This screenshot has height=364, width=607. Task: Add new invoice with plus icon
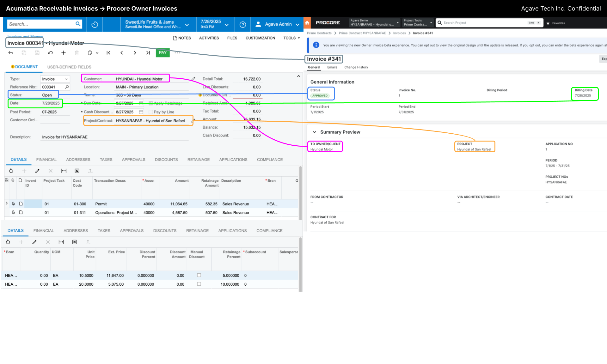pos(64,53)
